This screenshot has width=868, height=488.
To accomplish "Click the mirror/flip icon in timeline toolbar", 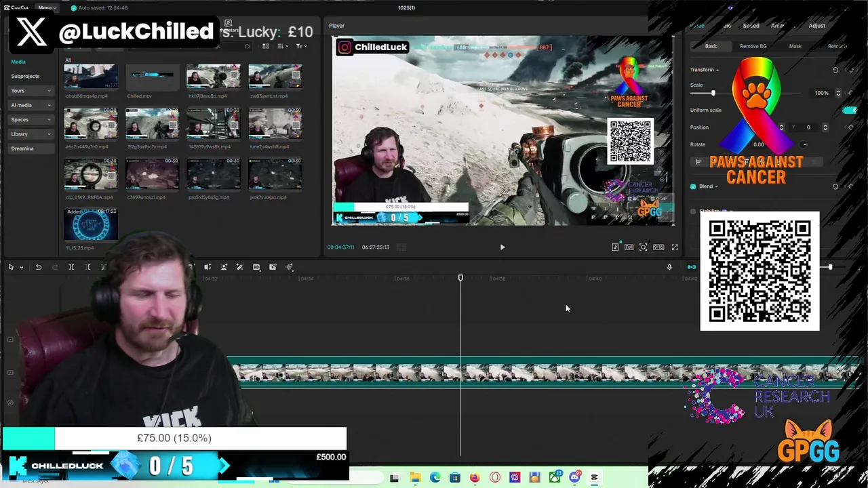I will coord(208,267).
